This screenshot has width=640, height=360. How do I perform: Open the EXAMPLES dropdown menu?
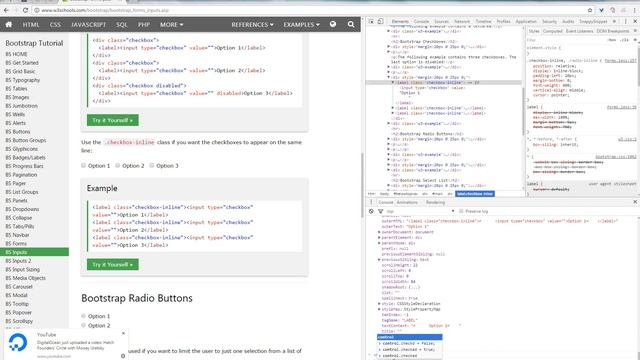(x=302, y=24)
